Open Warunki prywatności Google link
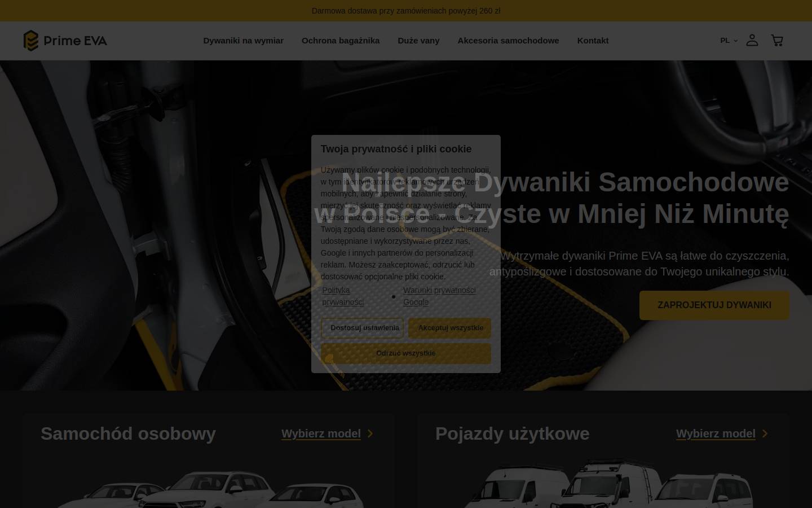The width and height of the screenshot is (812, 508). 439,296
